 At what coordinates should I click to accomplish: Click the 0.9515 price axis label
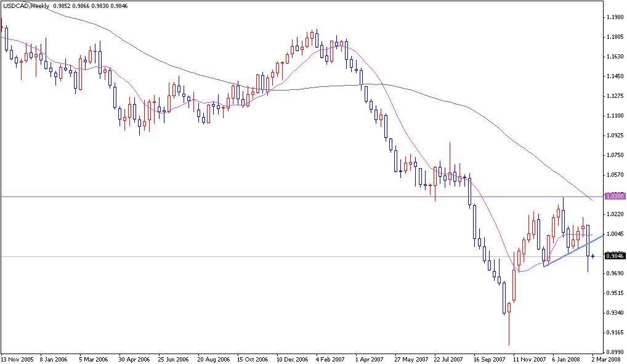tap(615, 293)
